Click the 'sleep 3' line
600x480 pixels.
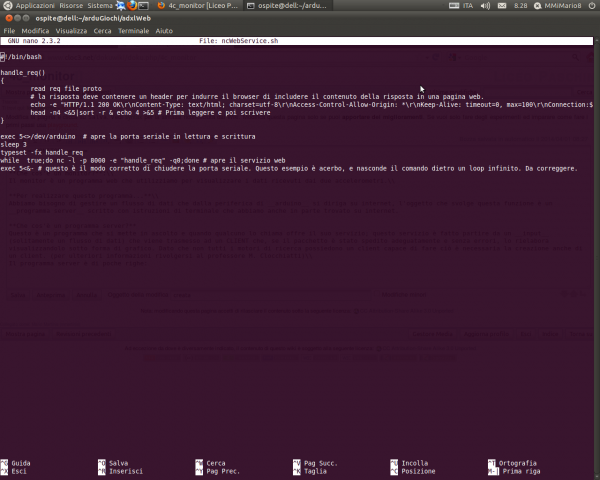(x=13, y=144)
